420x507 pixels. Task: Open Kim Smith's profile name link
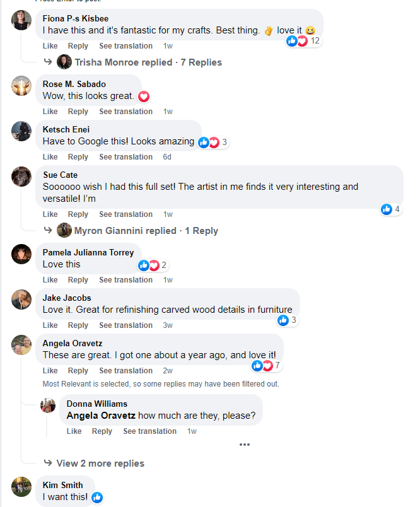(x=62, y=485)
